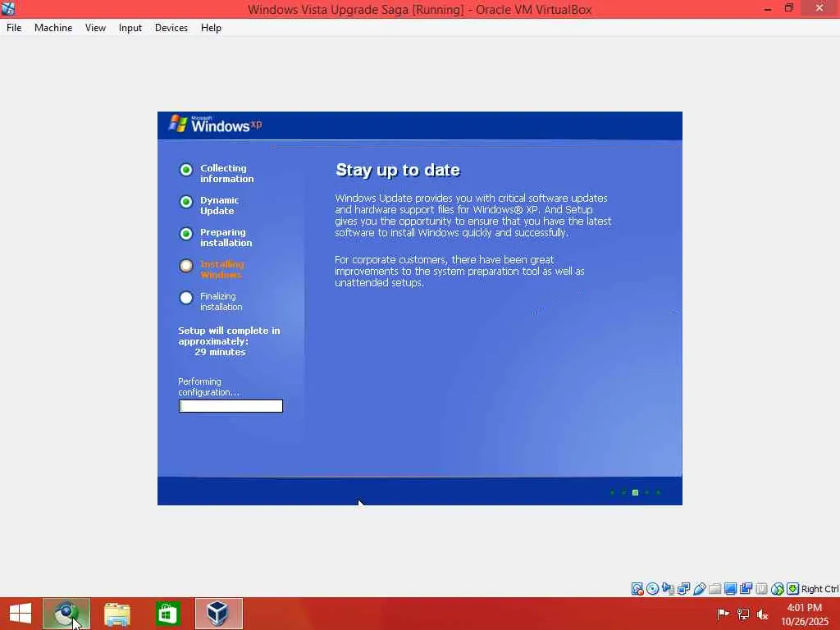Restore down the VirtualBox window
Image resolution: width=840 pixels, height=630 pixels.
(x=789, y=8)
